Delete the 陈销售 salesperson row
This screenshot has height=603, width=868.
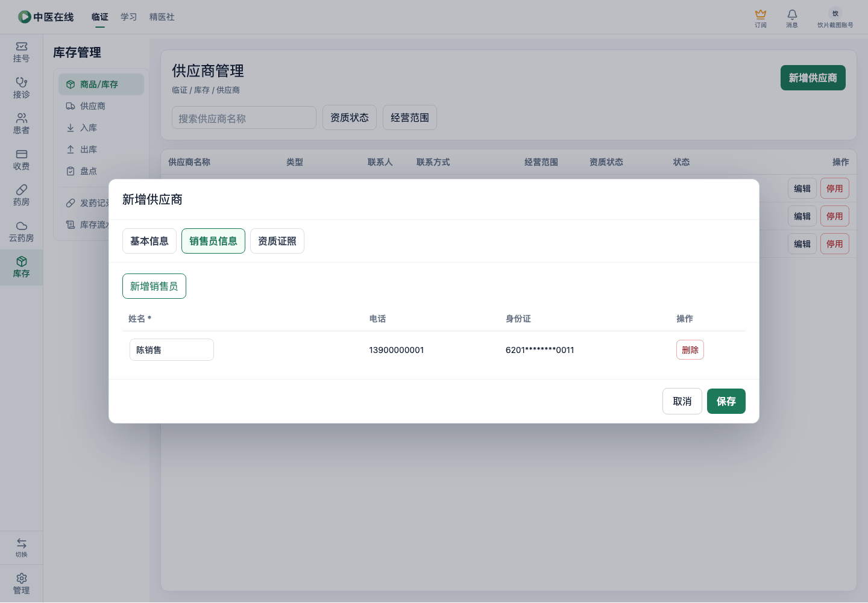[690, 350]
